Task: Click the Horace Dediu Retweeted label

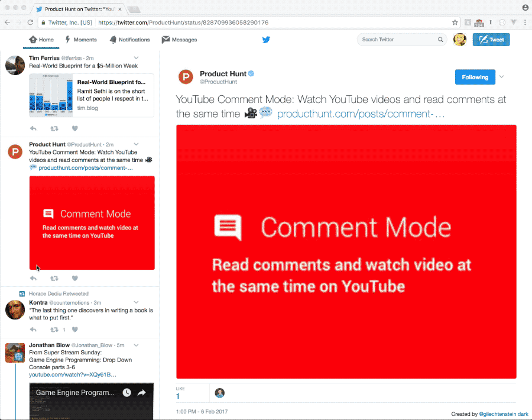Action: tap(59, 293)
